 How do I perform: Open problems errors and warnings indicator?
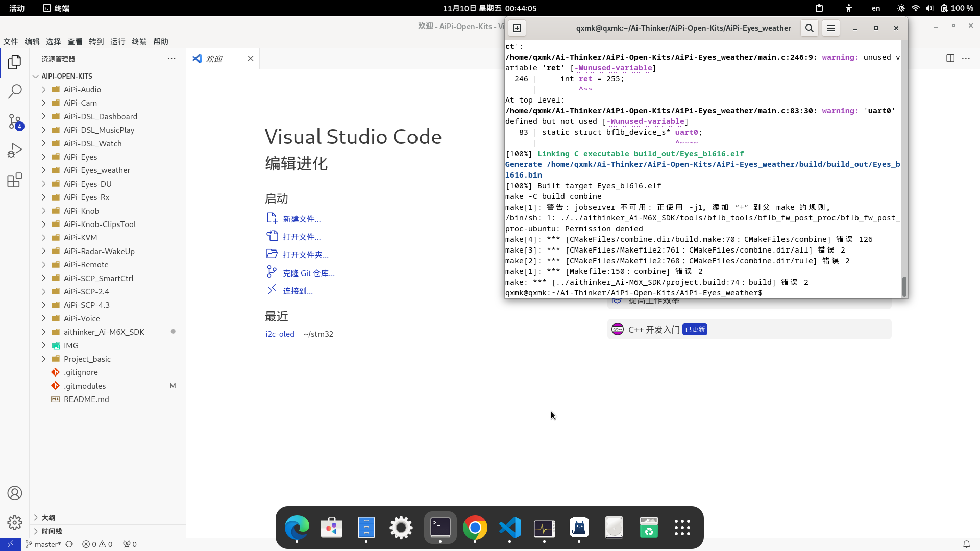97,544
